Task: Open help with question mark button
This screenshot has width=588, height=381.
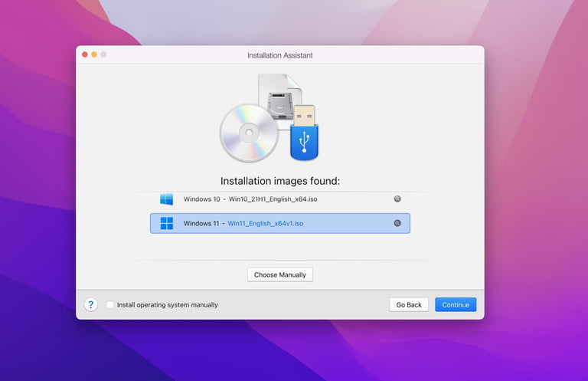Action: point(91,304)
